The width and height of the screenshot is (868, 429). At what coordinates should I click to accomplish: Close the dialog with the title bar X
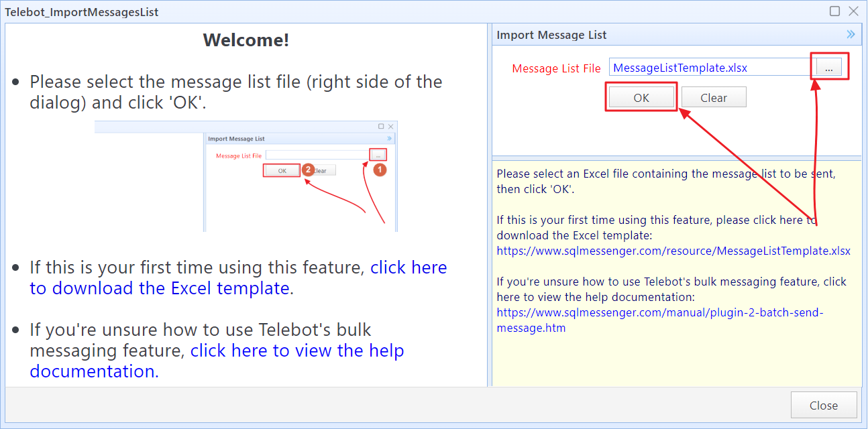(x=853, y=11)
